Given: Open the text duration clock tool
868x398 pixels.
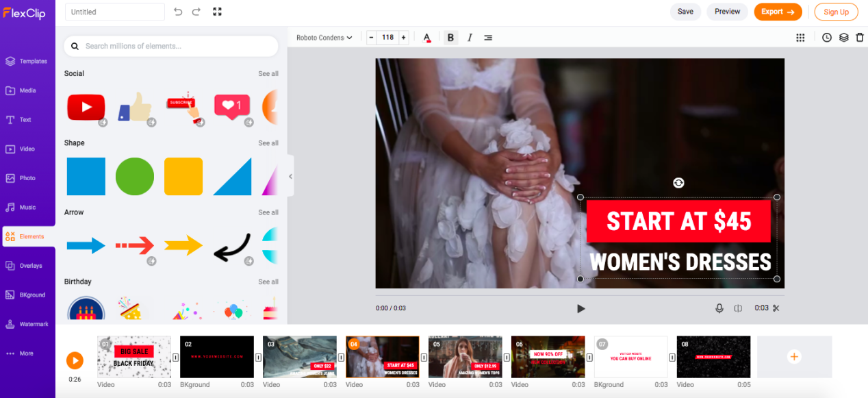Looking at the screenshot, I should point(827,38).
